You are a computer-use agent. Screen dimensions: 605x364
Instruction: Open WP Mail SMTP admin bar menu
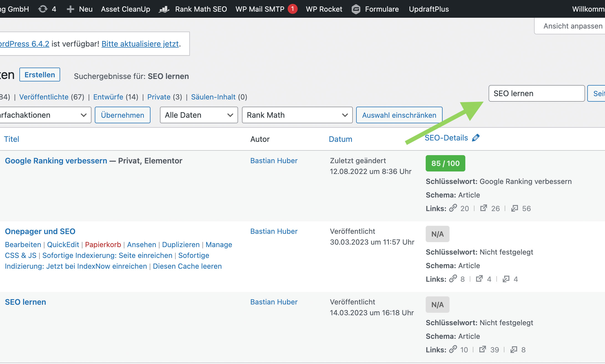point(260,9)
